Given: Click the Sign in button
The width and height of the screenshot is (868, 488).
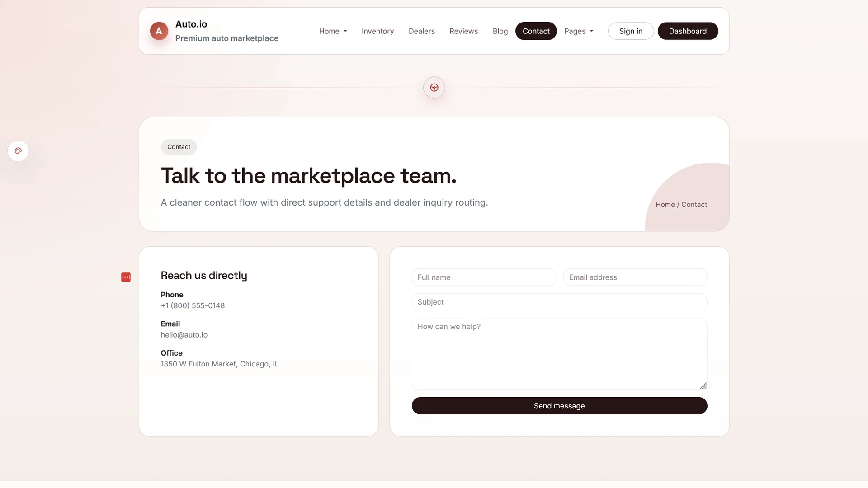Looking at the screenshot, I should click(631, 31).
